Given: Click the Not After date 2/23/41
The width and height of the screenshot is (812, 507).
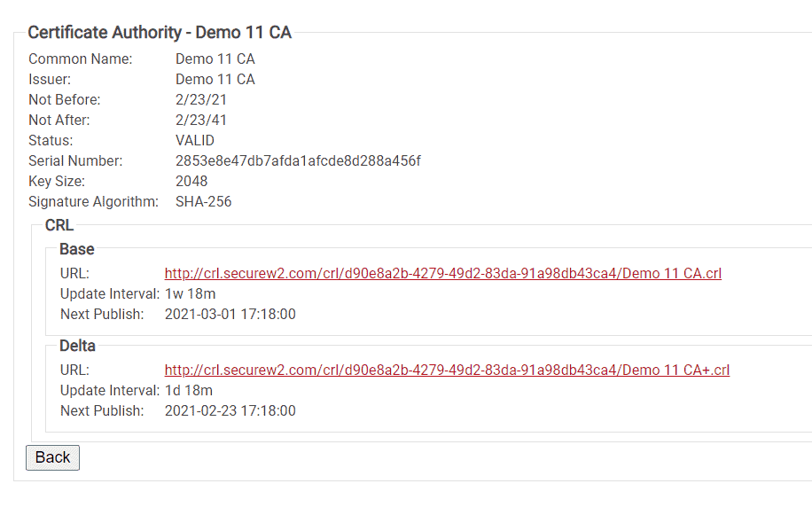Looking at the screenshot, I should click(x=201, y=121).
